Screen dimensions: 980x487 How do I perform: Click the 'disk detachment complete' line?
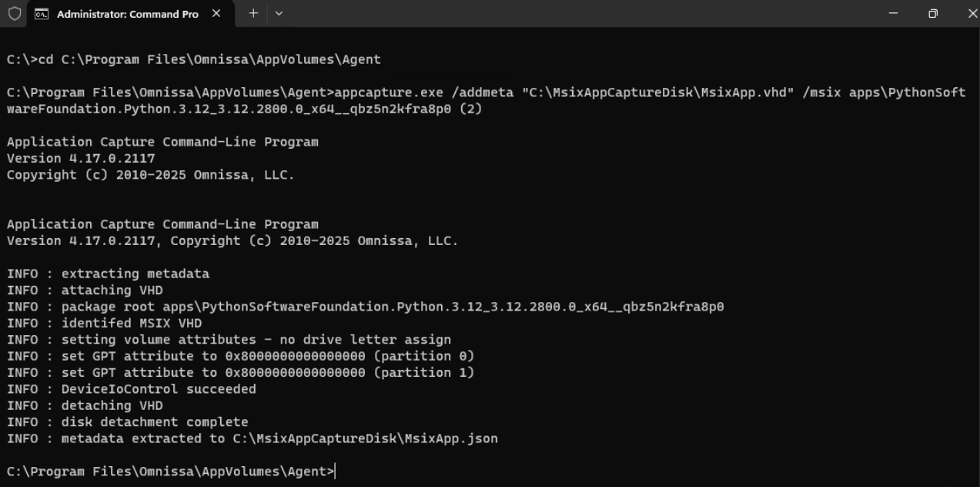(128, 422)
